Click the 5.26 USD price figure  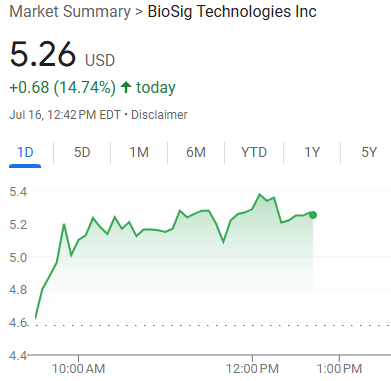pos(62,54)
